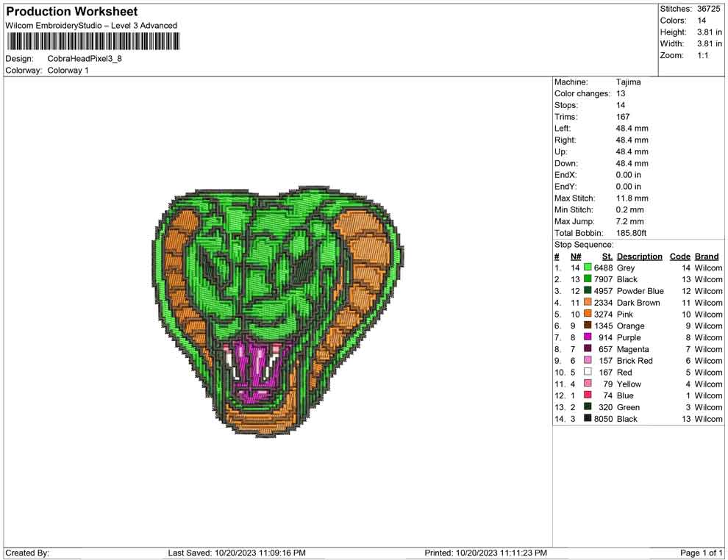Screen dimensions: 728x560
Task: Click the barcode under the worksheet title
Action: (93, 42)
